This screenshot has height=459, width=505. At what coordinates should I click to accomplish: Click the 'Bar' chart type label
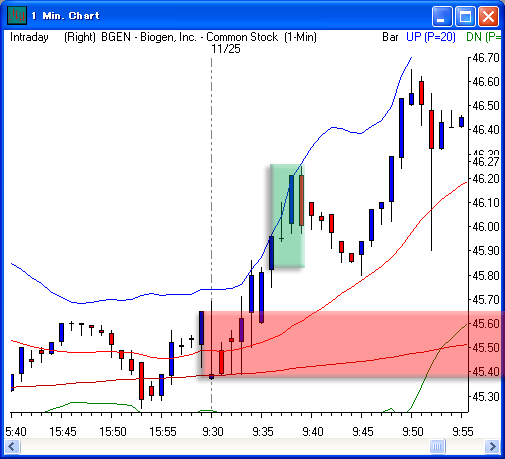pyautogui.click(x=390, y=37)
